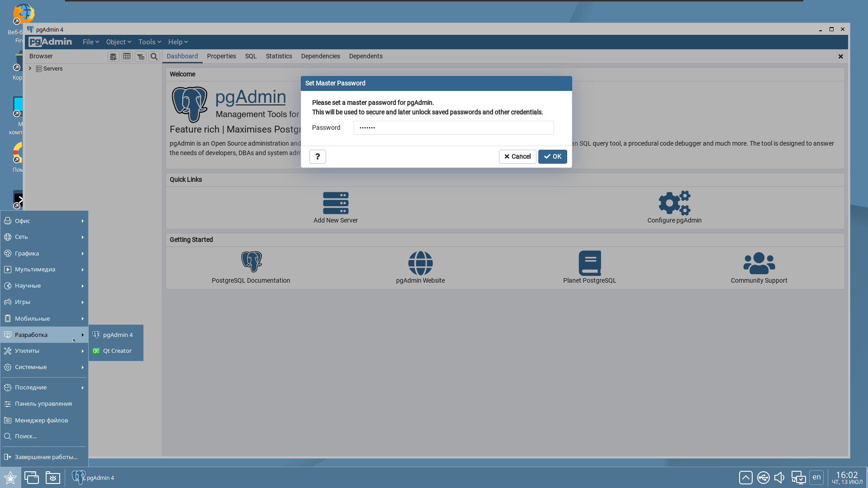The width and height of the screenshot is (868, 488).
Task: Launch Qt Creator from the submenu
Action: 116,351
